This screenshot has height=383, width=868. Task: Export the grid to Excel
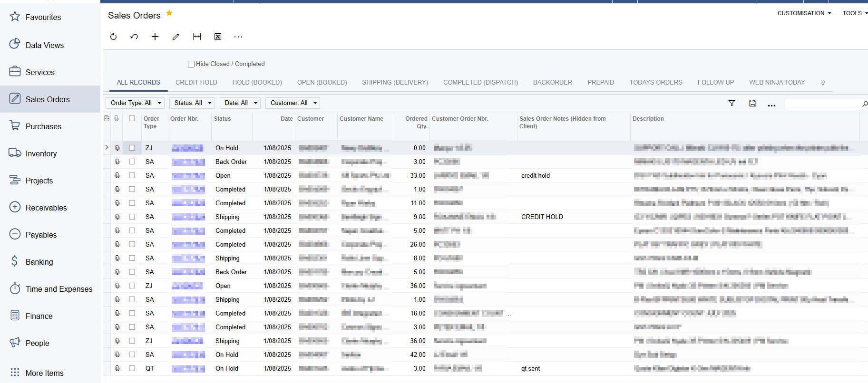(x=218, y=37)
